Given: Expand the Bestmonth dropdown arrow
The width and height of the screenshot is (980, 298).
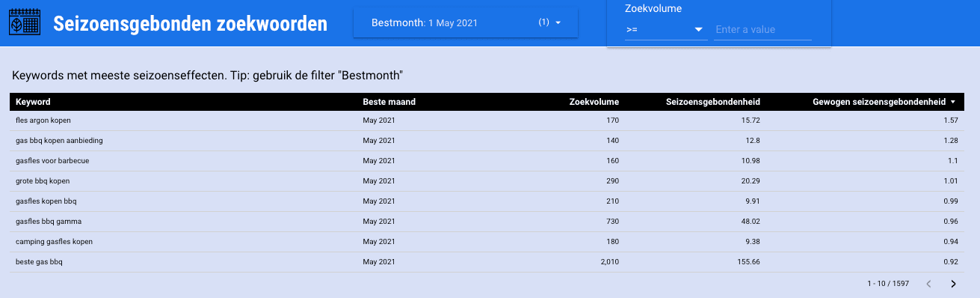Looking at the screenshot, I should click(558, 23).
